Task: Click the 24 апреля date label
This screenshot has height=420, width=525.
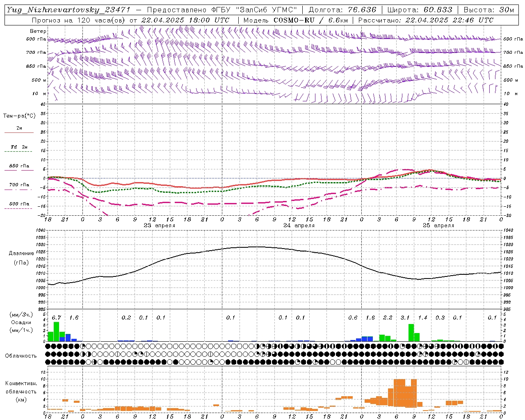Action: (x=299, y=225)
